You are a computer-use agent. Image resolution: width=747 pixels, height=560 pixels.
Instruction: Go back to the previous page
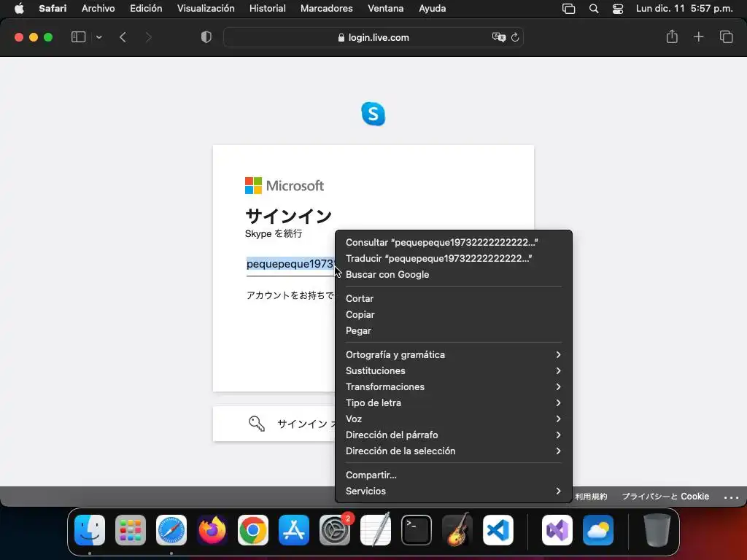(123, 37)
